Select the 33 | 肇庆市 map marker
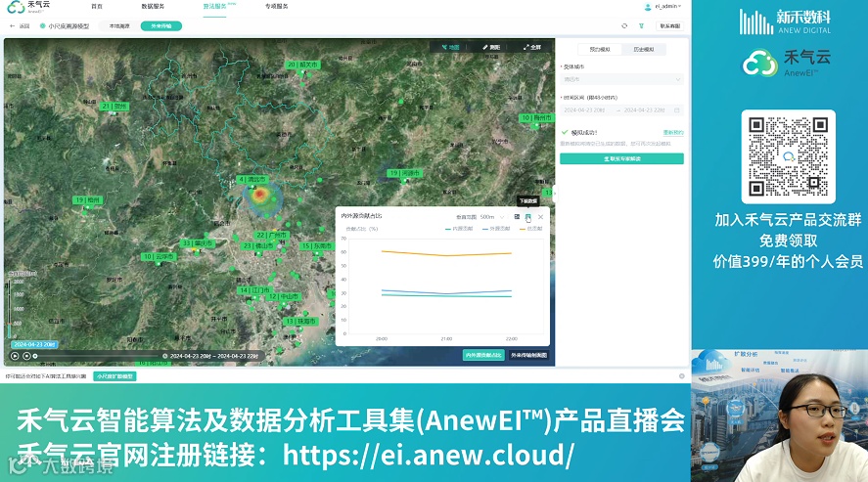The height and width of the screenshot is (482, 868). pyautogui.click(x=198, y=243)
